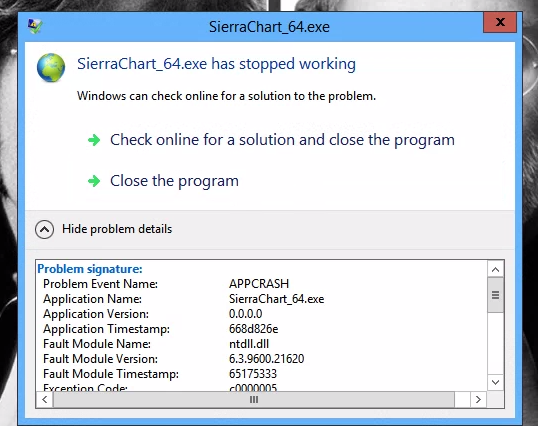The width and height of the screenshot is (553, 434).
Task: Click the Fault Module Timestamp label
Action: pyautogui.click(x=111, y=374)
